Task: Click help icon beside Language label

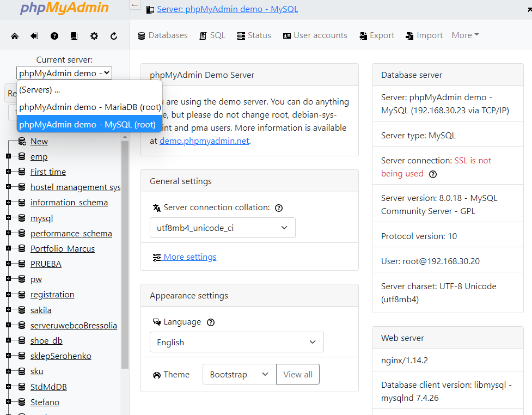Action: pos(211,322)
